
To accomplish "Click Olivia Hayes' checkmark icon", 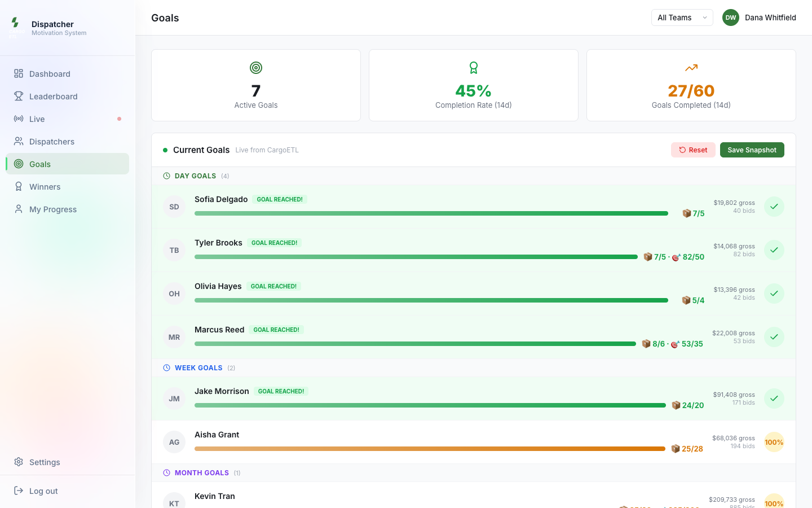I will click(774, 294).
